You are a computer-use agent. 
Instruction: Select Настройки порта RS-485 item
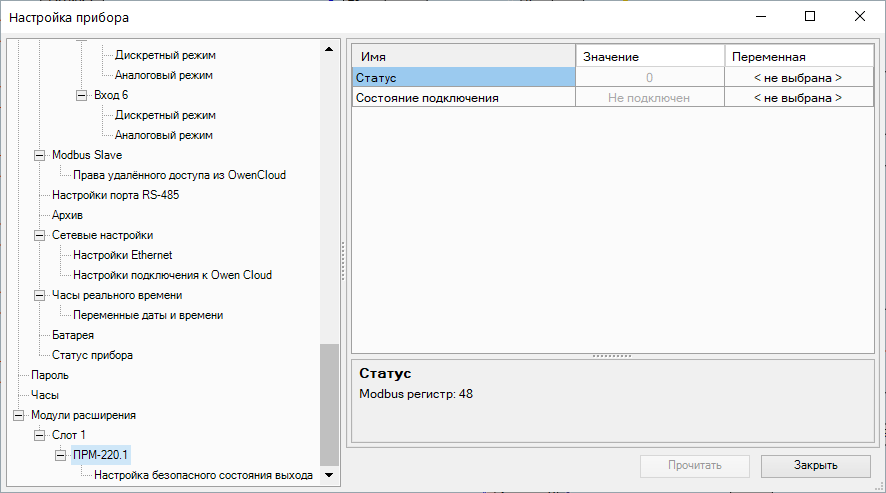[x=115, y=195]
